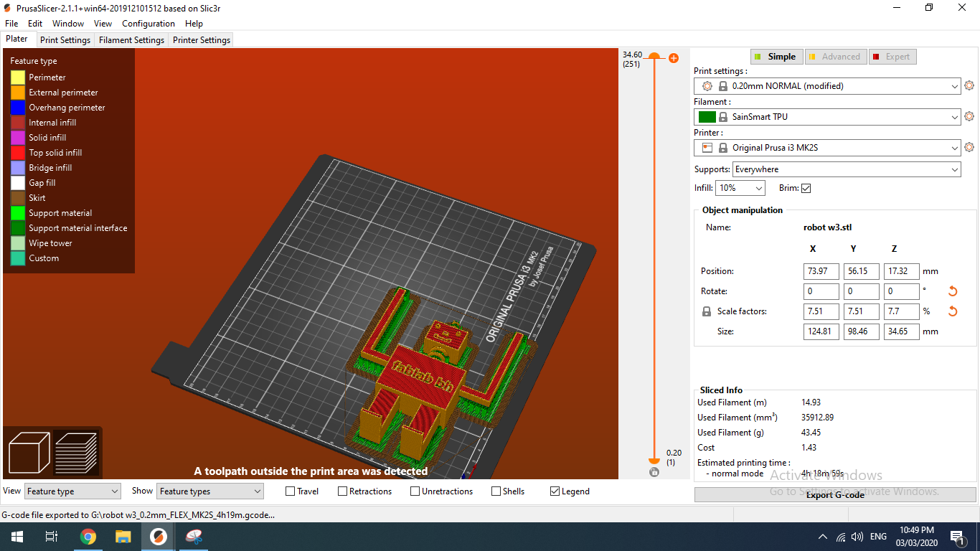Image resolution: width=980 pixels, height=551 pixels.
Task: Open the Supports dropdown showing Everywhere
Action: [847, 169]
